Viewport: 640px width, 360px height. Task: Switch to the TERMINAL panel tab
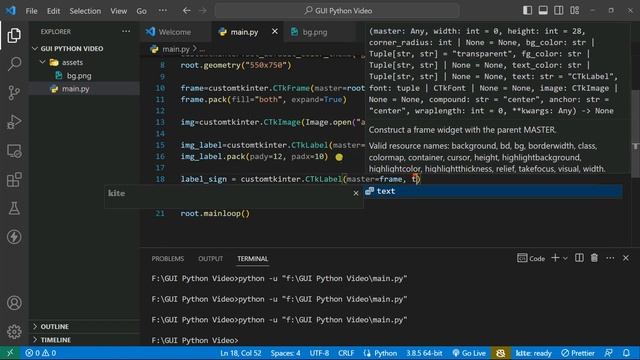[253, 259]
